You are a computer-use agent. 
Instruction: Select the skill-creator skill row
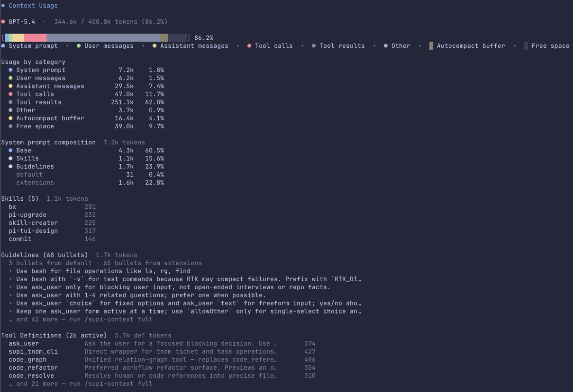(52, 223)
